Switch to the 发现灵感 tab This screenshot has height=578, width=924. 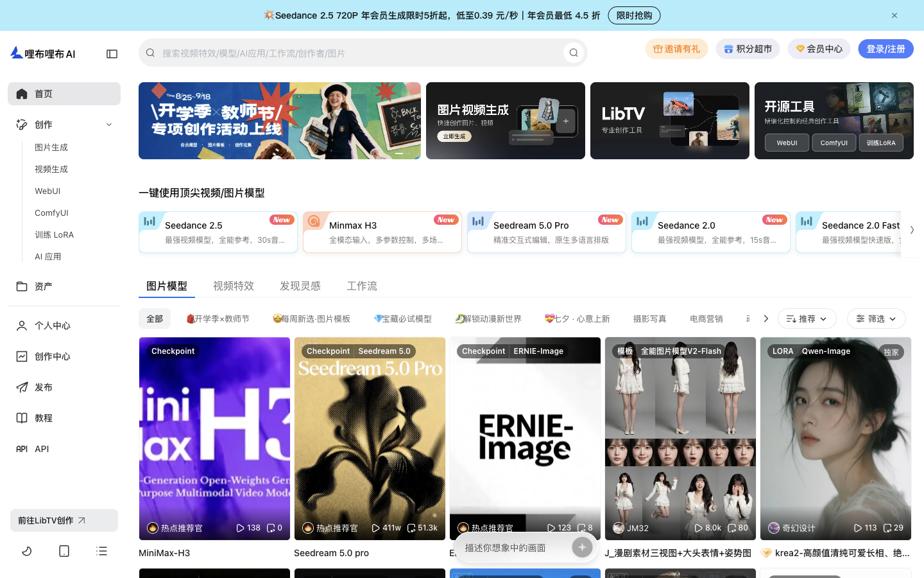coord(300,286)
